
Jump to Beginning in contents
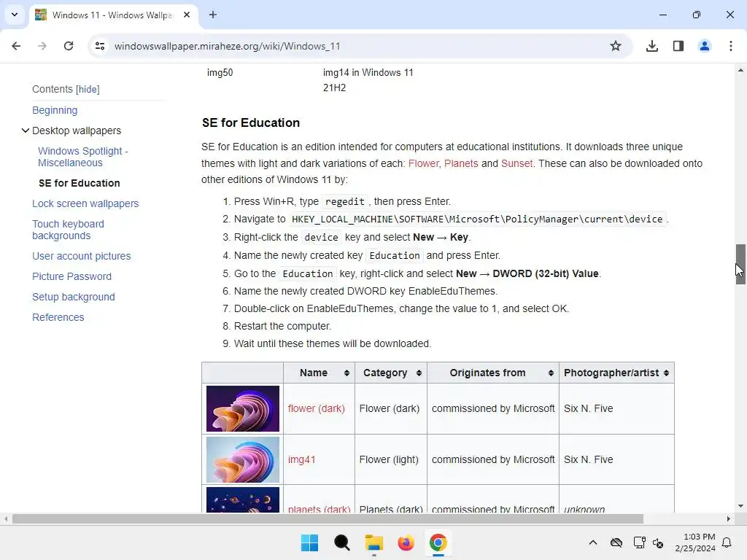(55, 110)
